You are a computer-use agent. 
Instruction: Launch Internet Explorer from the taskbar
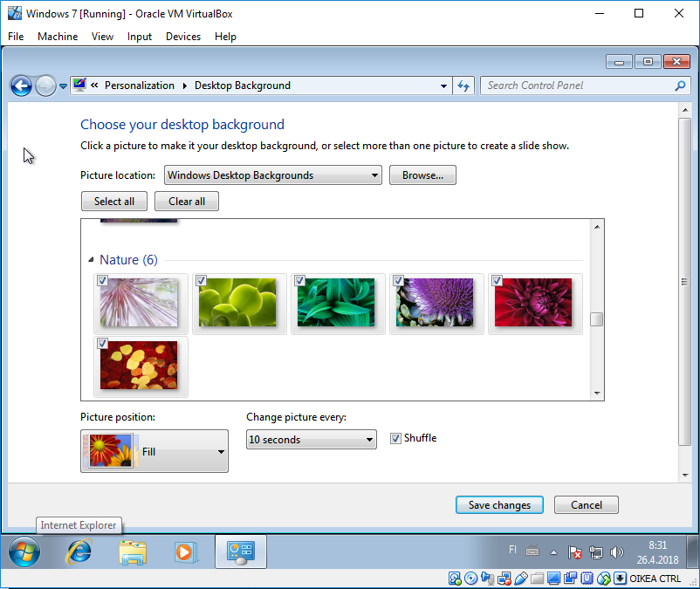tap(79, 551)
